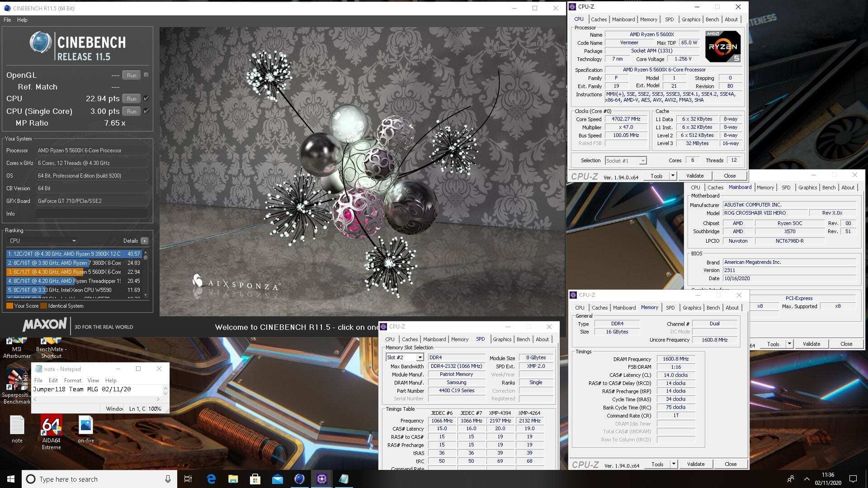Open File Explorer from the taskbar

[233, 479]
